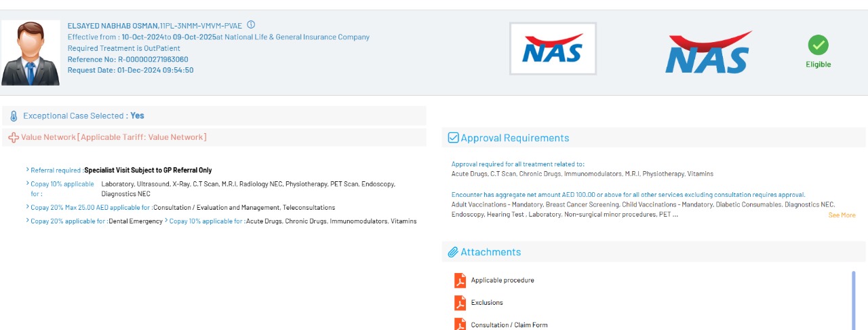Expand the Referral required item chevron
The width and height of the screenshot is (868, 330).
coord(27,170)
